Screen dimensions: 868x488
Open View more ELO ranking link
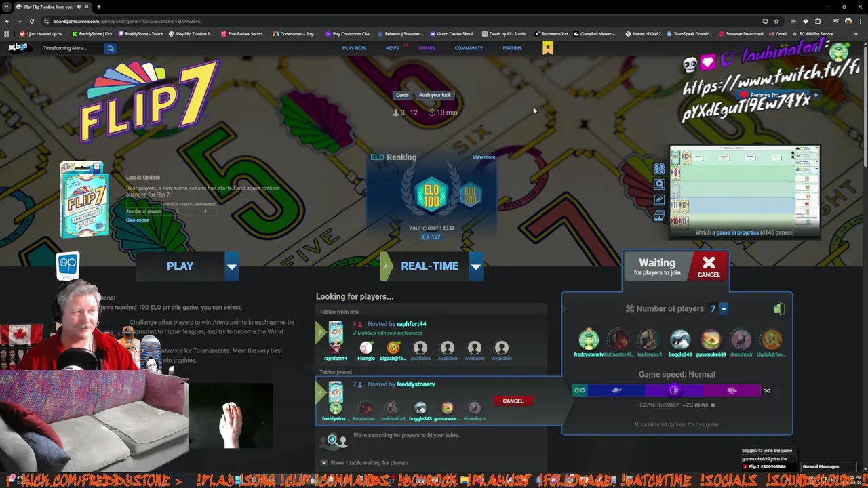tap(484, 157)
